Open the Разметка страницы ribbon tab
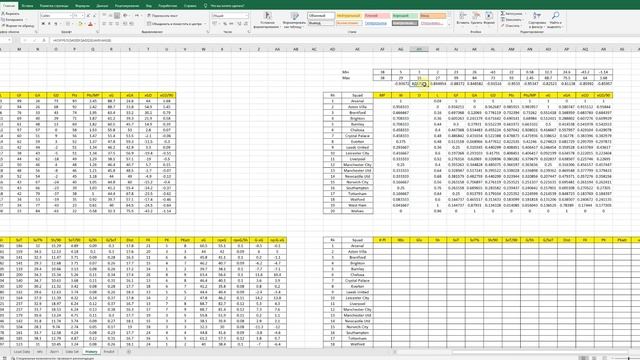The image size is (640, 360). (x=55, y=6)
